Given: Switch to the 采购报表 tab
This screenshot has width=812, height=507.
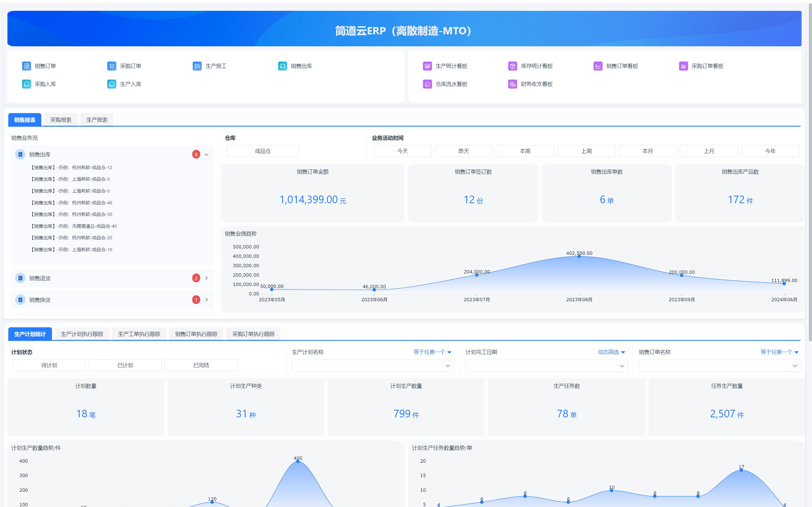Looking at the screenshot, I should [61, 120].
